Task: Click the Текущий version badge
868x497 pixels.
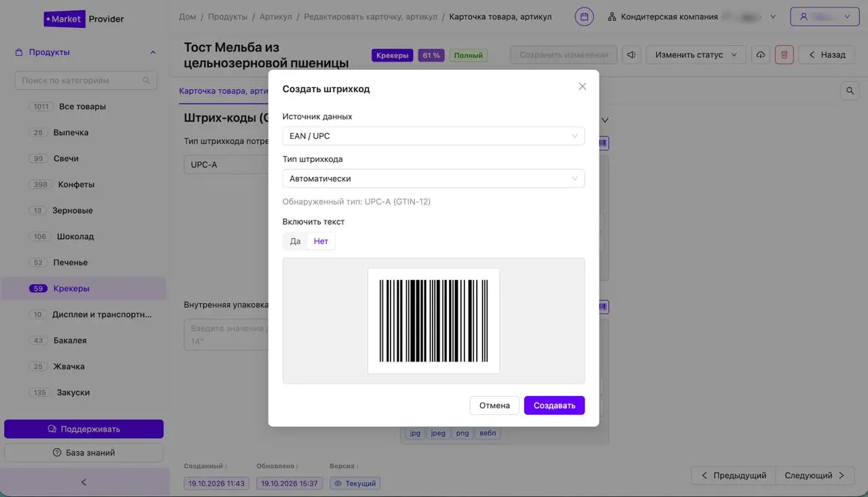Action: (x=355, y=483)
